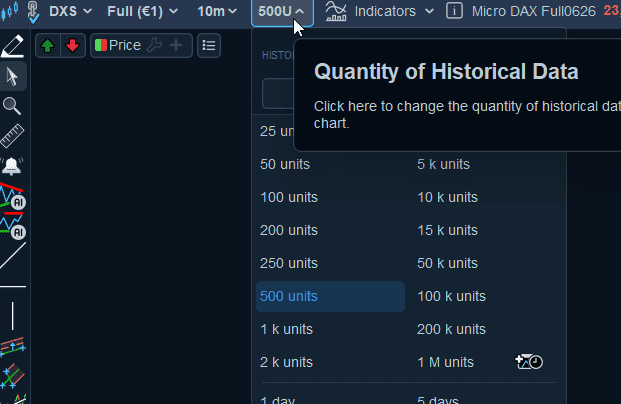The height and width of the screenshot is (404, 621).
Task: Click the info icon near Micro DAX
Action: point(454,11)
